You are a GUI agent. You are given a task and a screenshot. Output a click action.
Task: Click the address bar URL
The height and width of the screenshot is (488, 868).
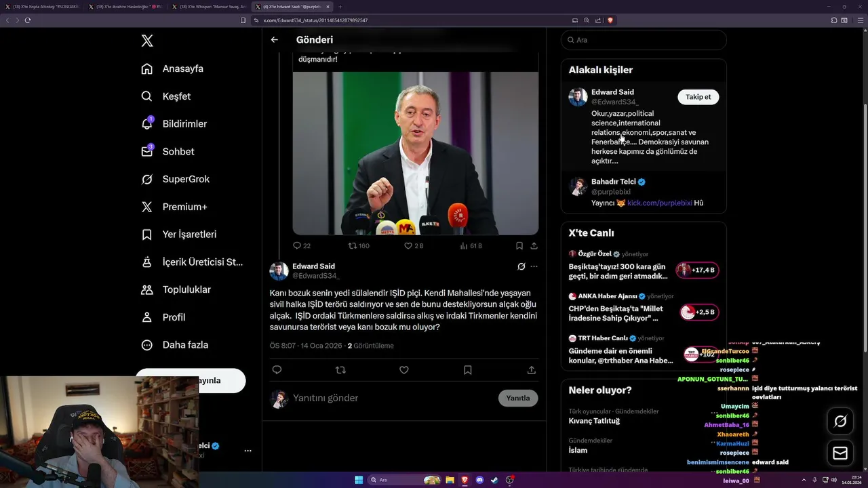[x=315, y=20]
